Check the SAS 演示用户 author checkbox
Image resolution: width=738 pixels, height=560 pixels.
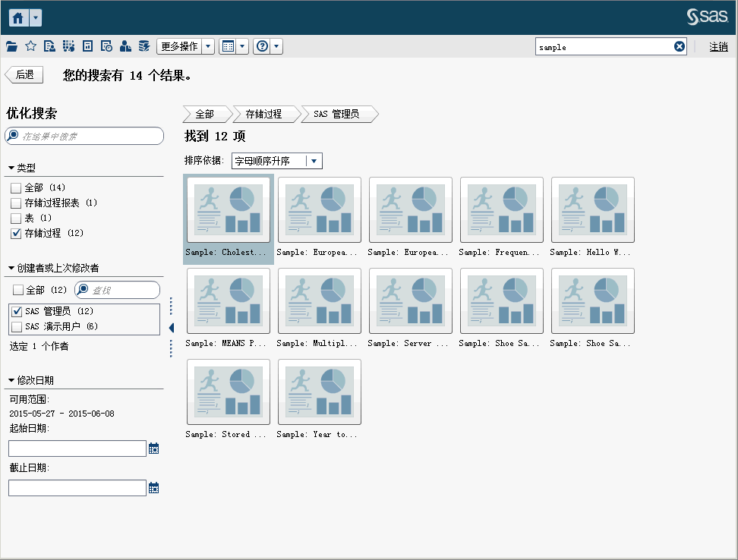[x=17, y=327]
